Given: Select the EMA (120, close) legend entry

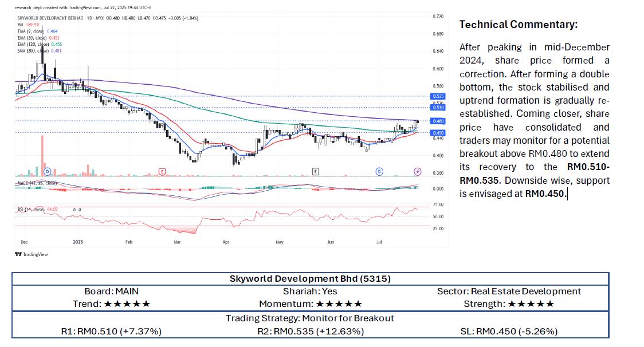Looking at the screenshot, I should pyautogui.click(x=40, y=44).
